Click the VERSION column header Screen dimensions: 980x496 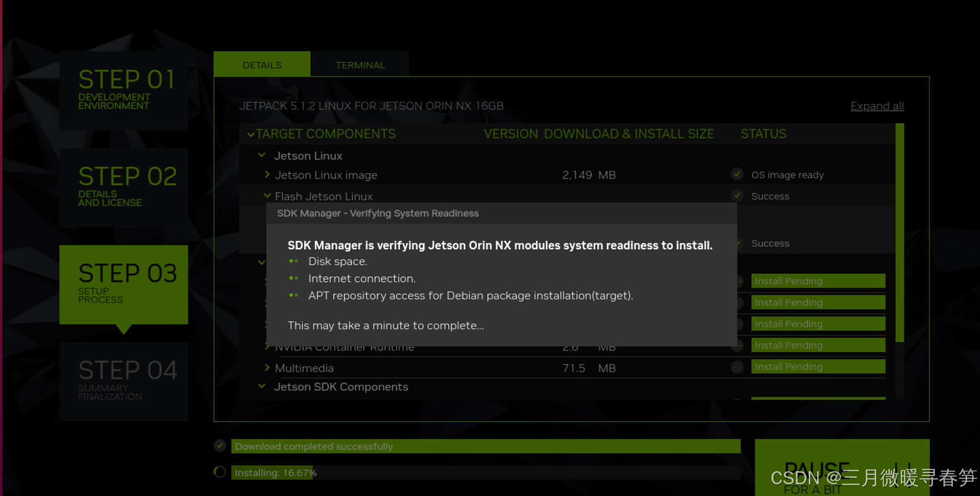click(511, 134)
